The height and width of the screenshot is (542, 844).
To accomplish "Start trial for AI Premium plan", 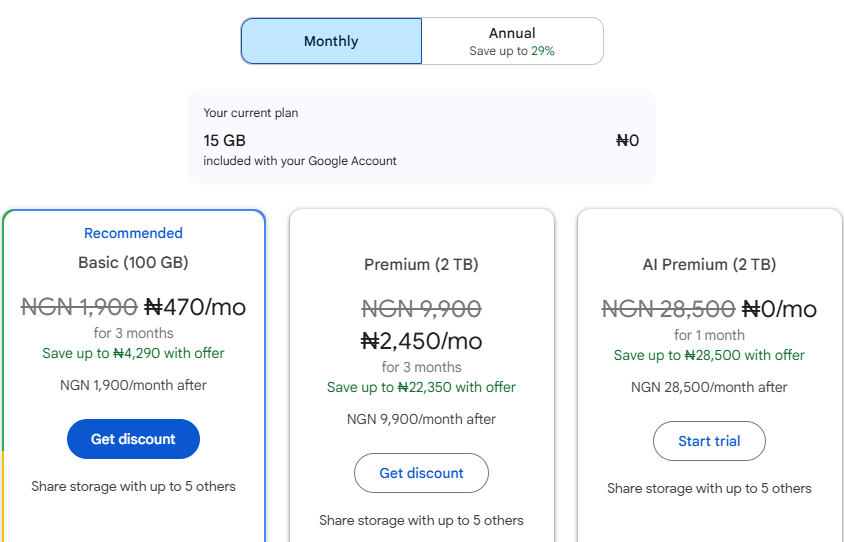I will click(709, 441).
